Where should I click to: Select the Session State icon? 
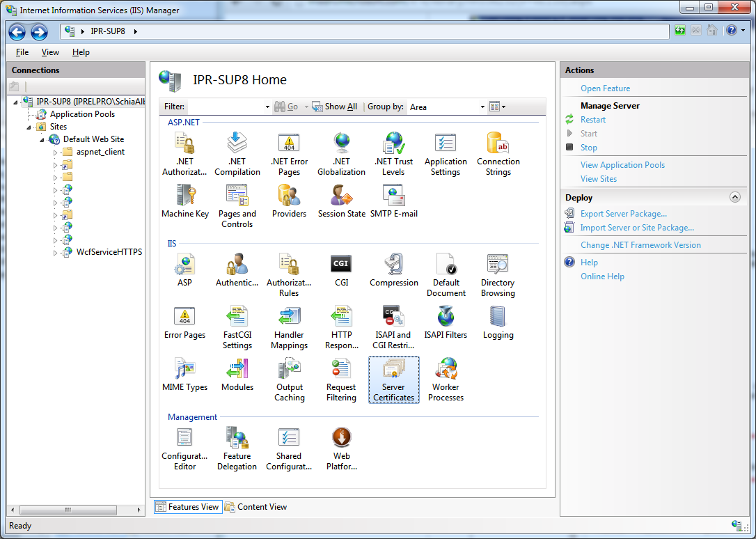[x=341, y=201]
